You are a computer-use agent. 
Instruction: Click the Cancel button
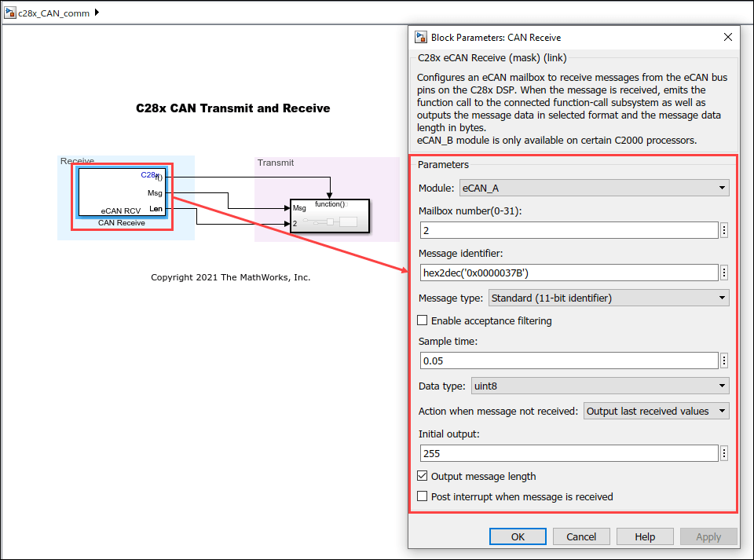click(581, 536)
